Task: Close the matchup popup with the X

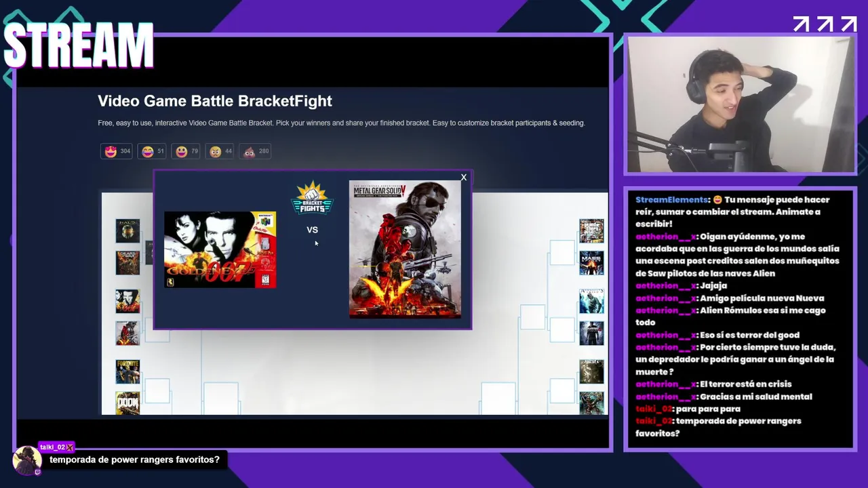Action: pyautogui.click(x=464, y=178)
